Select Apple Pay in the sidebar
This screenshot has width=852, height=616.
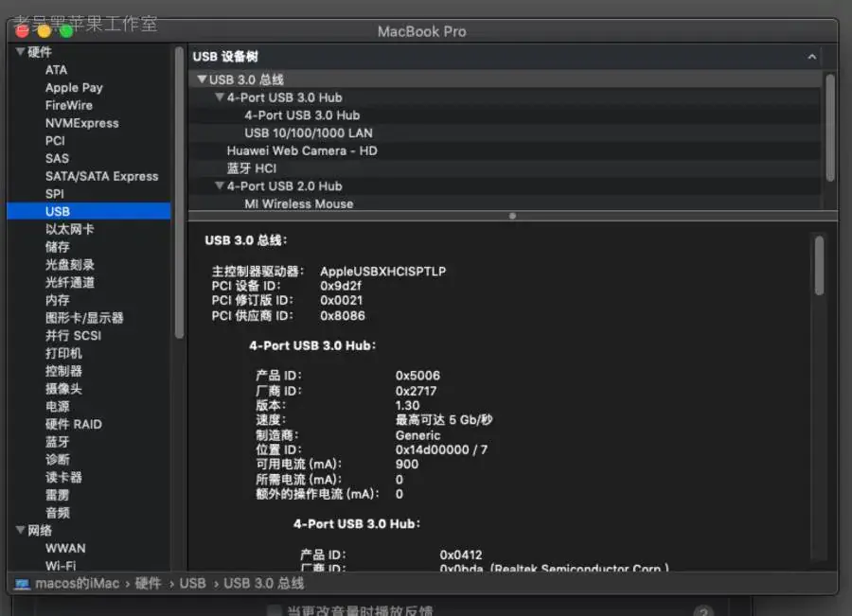tap(74, 87)
